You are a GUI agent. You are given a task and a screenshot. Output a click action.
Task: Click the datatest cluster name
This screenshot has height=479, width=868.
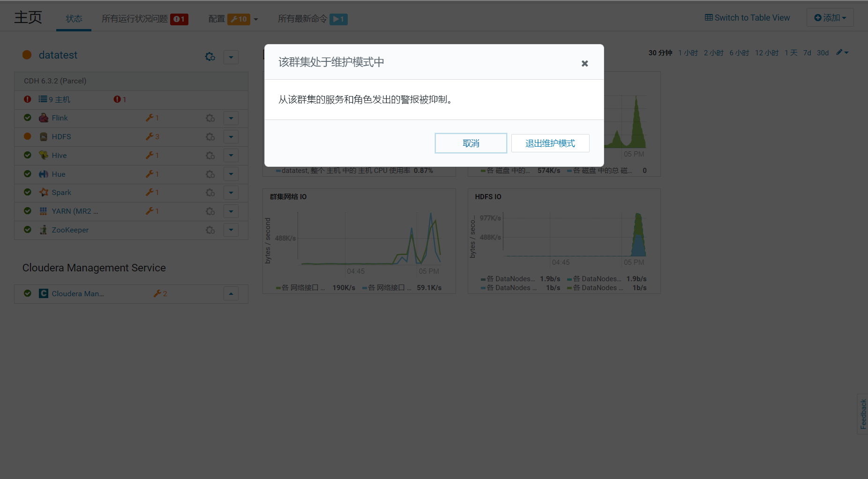[x=58, y=55]
